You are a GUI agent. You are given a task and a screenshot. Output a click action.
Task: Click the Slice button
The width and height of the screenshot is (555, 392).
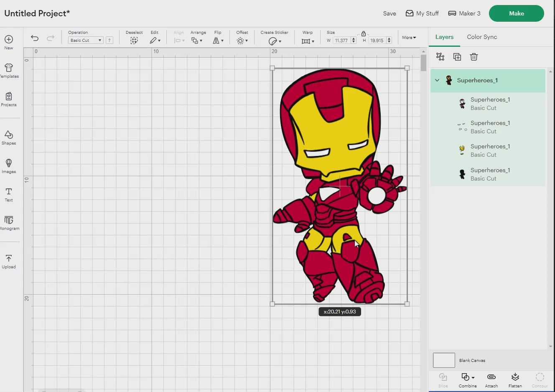pyautogui.click(x=443, y=380)
